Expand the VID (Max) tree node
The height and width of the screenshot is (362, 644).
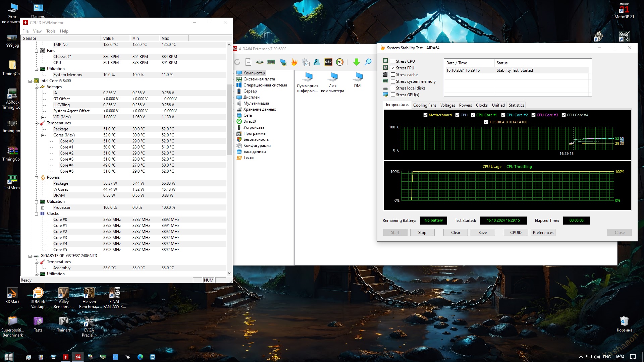(43, 117)
